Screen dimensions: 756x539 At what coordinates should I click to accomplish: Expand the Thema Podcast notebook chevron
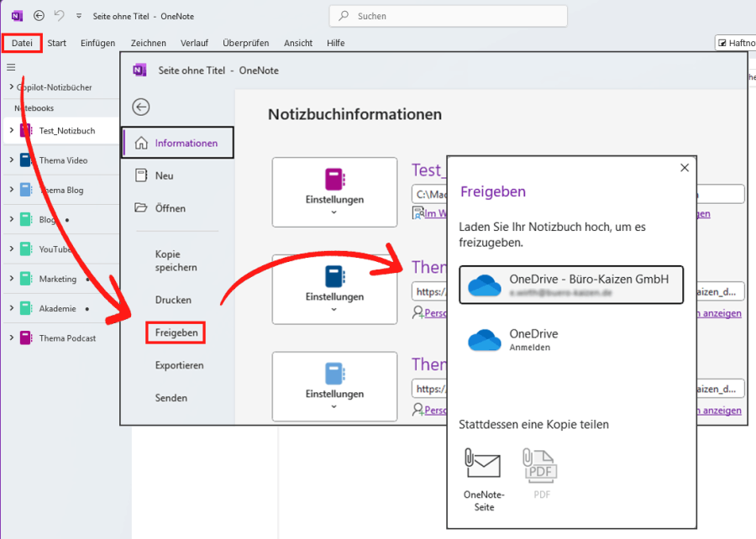click(11, 338)
